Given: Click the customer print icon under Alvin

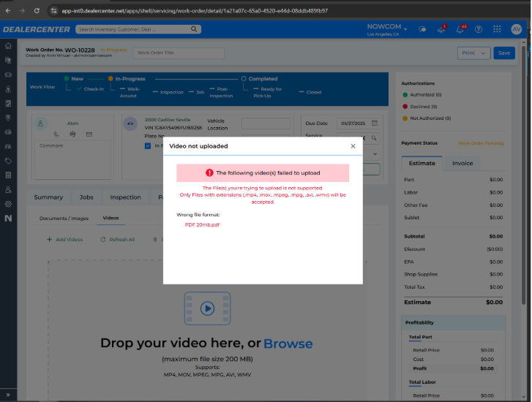Looking at the screenshot, I should 72,134.
